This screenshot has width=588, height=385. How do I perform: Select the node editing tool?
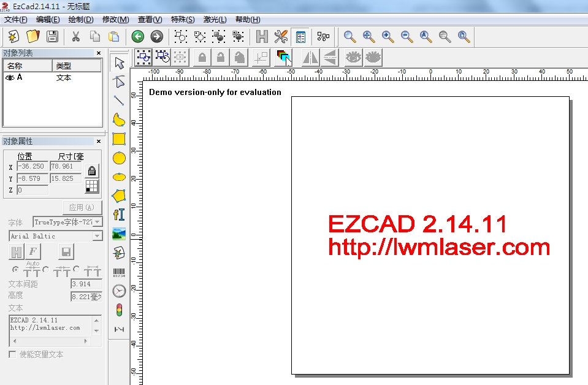119,82
